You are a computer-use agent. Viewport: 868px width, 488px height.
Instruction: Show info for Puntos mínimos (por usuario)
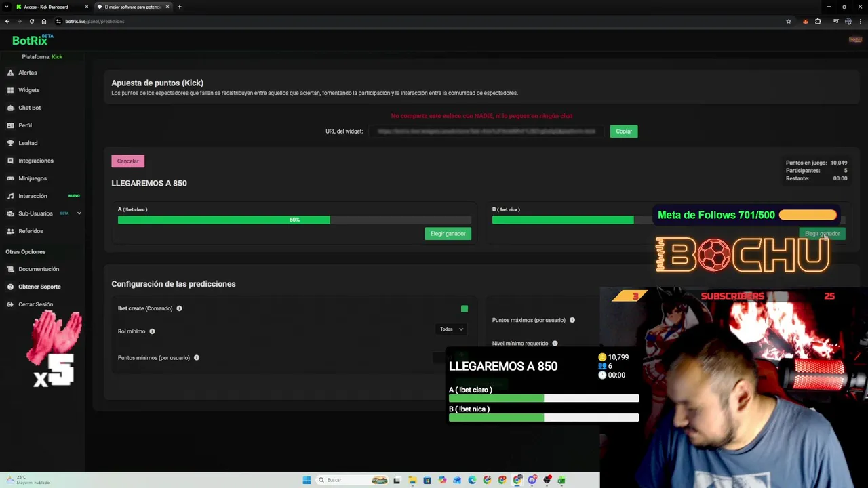(197, 358)
